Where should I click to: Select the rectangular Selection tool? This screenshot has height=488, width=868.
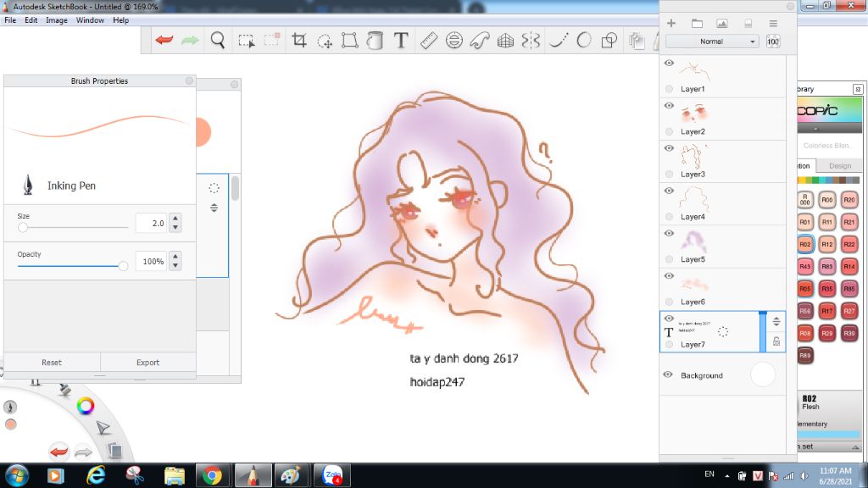pyautogui.click(x=247, y=41)
